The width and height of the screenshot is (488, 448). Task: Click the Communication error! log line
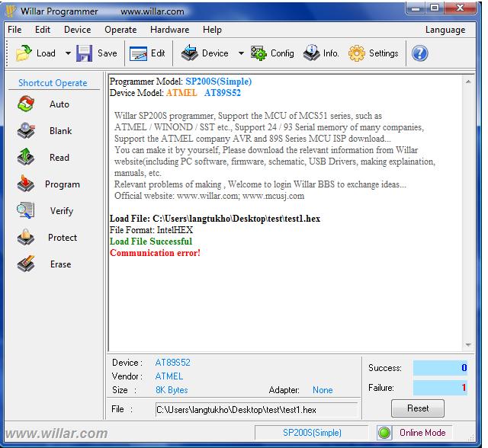(155, 253)
